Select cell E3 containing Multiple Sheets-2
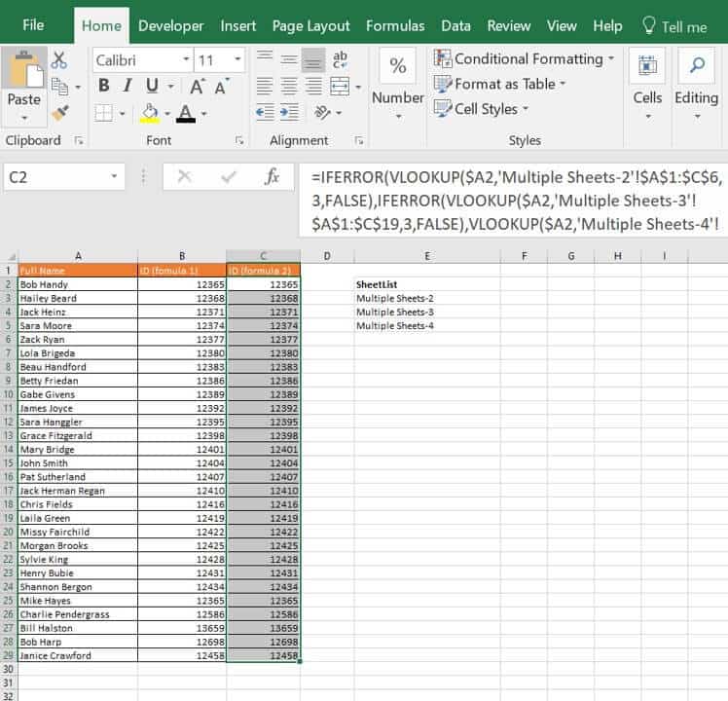Screen dimensions: 728x701 click(426, 298)
